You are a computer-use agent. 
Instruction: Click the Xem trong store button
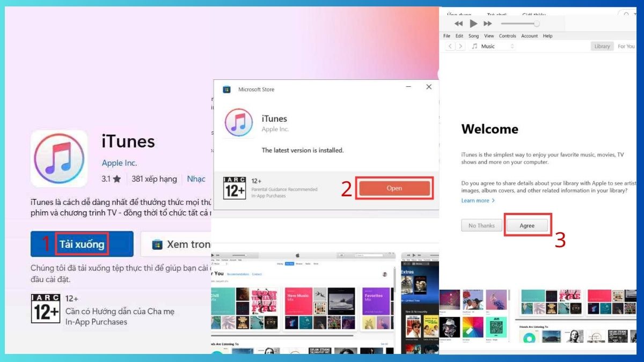pos(177,244)
